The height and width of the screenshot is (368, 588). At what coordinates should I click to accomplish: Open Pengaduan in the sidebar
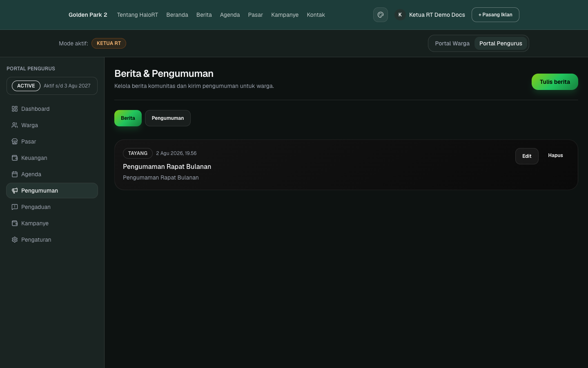pos(52,207)
